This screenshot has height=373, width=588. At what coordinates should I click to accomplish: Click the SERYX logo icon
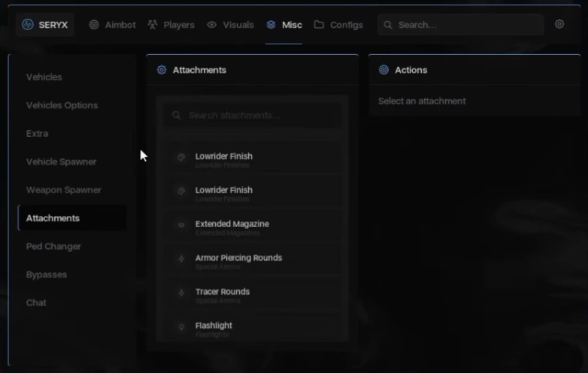27,25
